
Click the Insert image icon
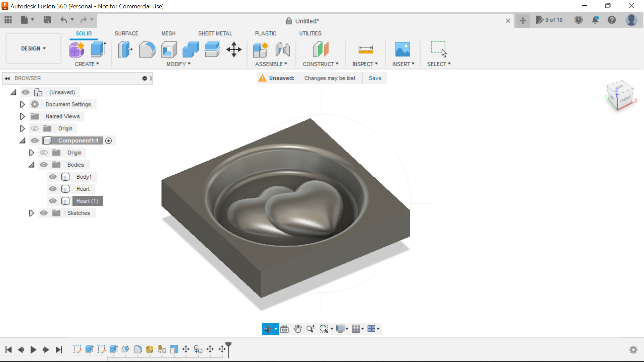[402, 50]
